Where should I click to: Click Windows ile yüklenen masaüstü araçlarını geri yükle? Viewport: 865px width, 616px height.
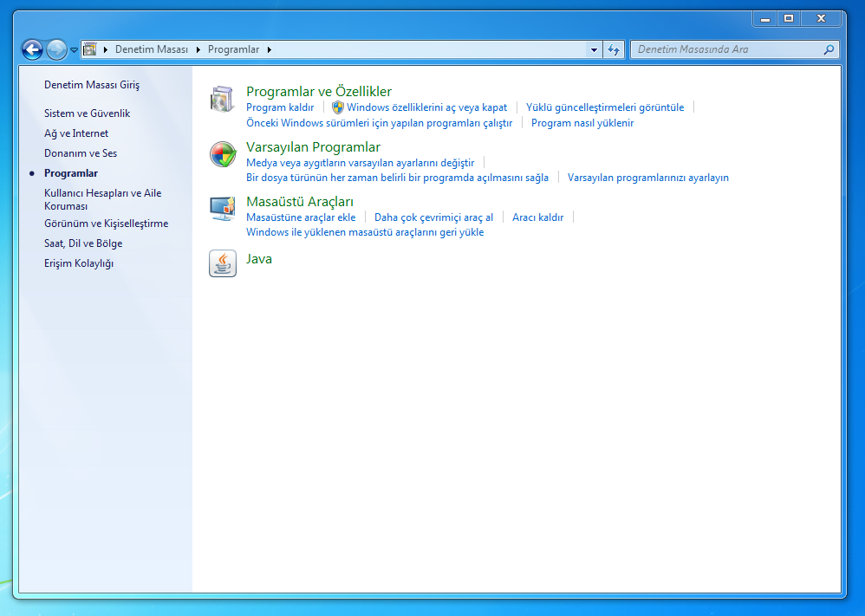pyautogui.click(x=365, y=232)
